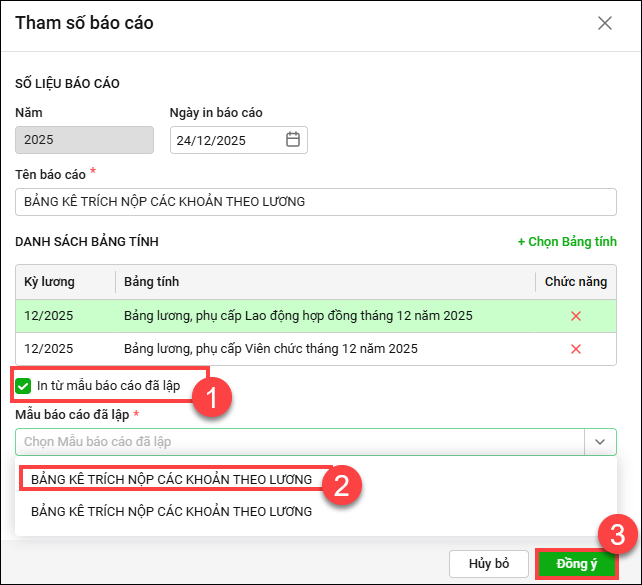Image resolution: width=642 pixels, height=585 pixels.
Task: Close the Tham số báo cáo dialog
Action: [605, 23]
